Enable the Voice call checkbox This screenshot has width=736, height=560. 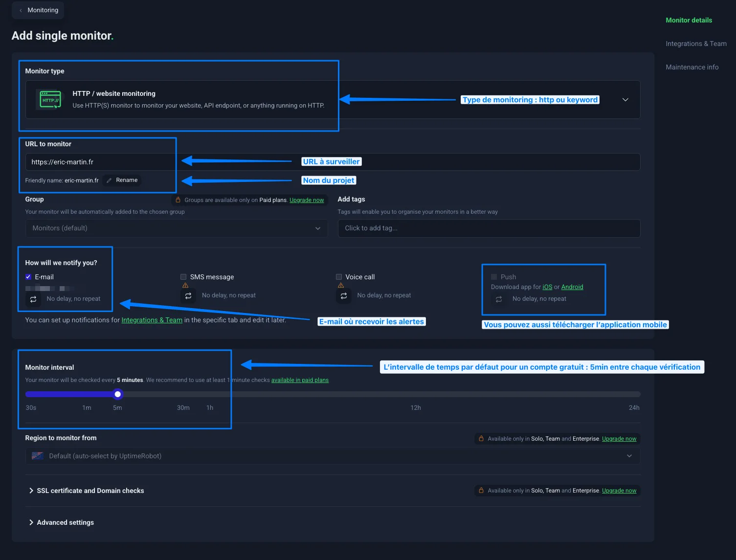(339, 277)
